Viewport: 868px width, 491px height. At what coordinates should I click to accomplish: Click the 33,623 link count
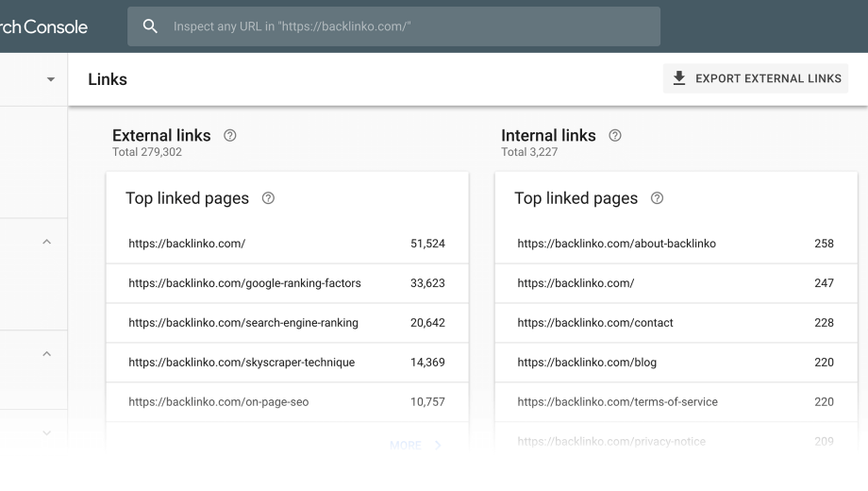(x=427, y=283)
